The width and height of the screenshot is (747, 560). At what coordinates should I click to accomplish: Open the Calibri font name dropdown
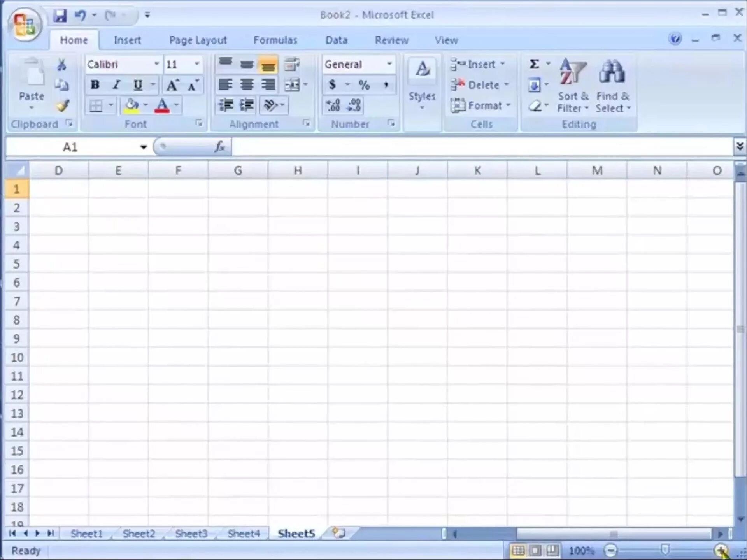(x=156, y=64)
